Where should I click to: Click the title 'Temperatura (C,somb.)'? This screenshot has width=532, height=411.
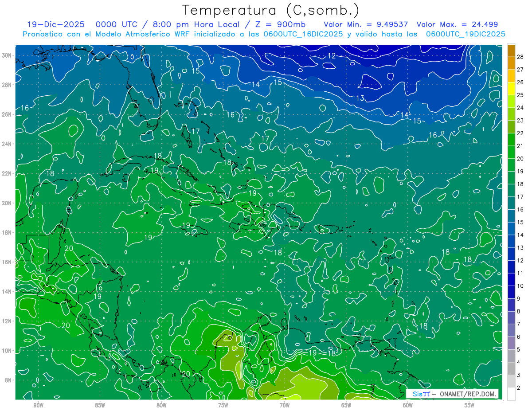coord(271,10)
